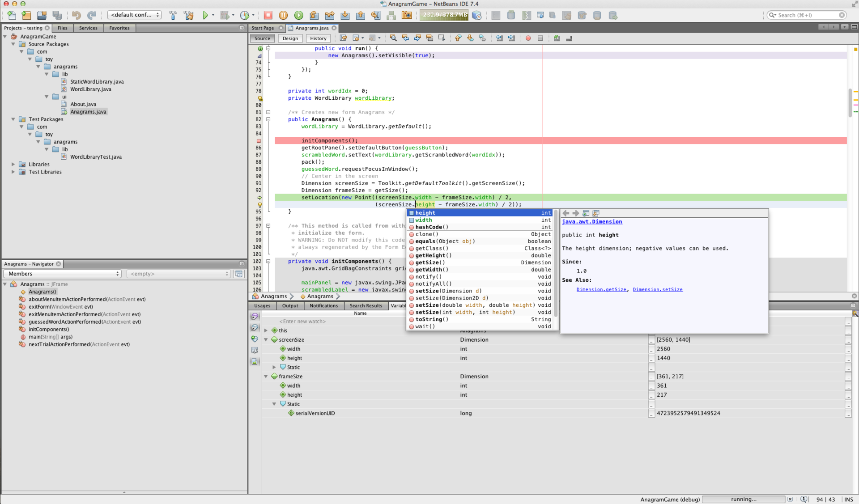
Task: Open the Output tab
Action: point(290,306)
